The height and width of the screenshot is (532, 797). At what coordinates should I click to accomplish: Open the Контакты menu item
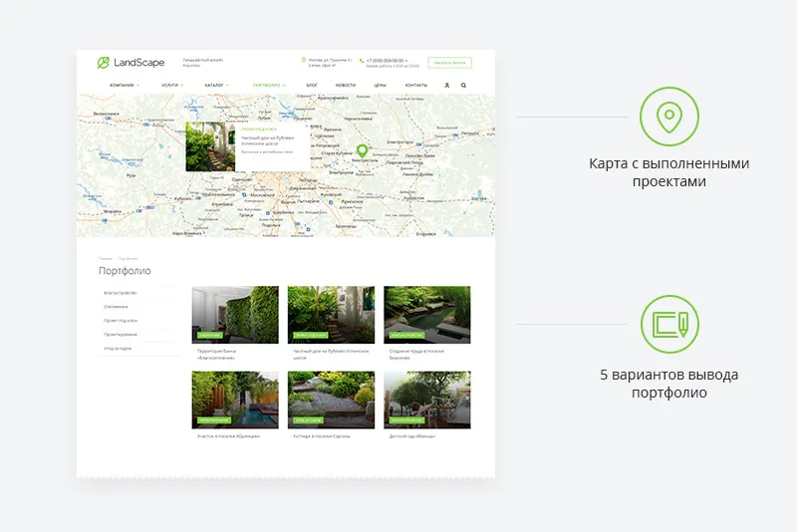point(416,86)
